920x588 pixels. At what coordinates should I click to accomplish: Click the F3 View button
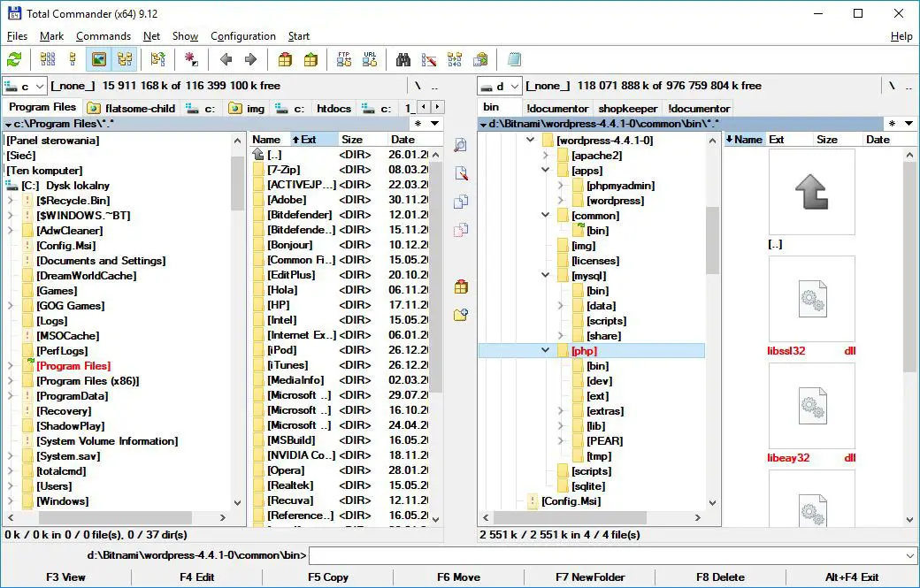pos(65,577)
